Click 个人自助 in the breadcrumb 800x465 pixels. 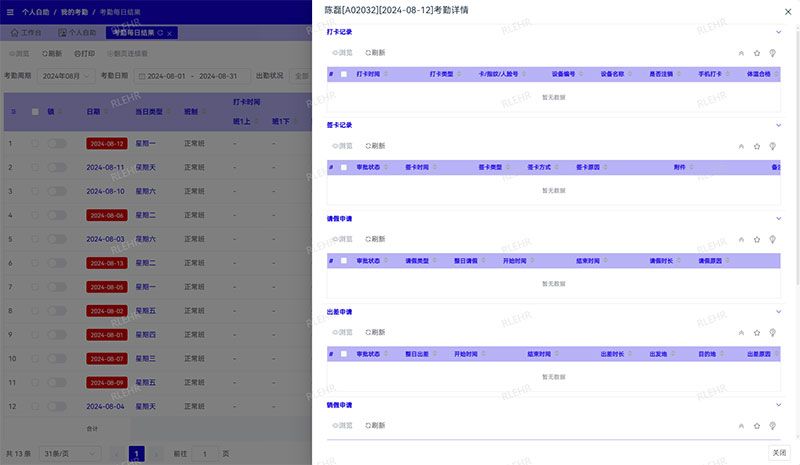click(36, 12)
